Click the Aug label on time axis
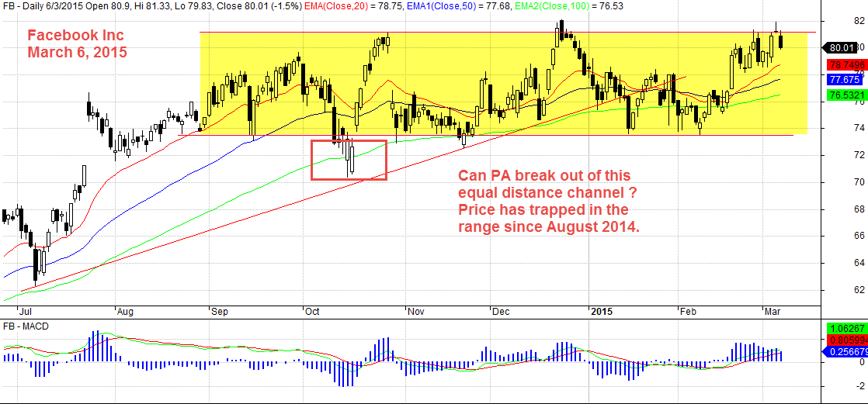The image size is (868, 404). [125, 312]
